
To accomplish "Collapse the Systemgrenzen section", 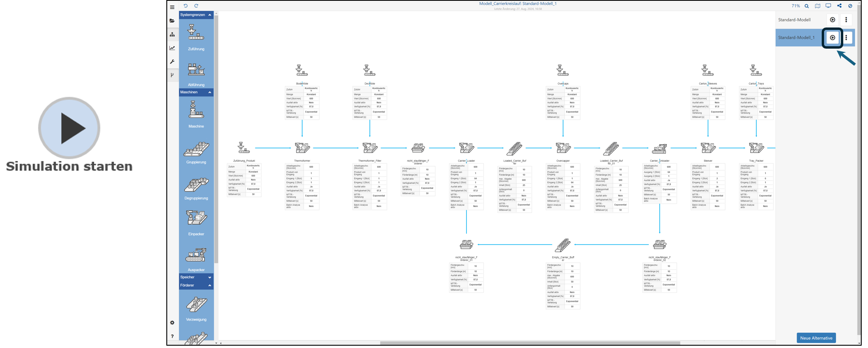I will pos(210,15).
